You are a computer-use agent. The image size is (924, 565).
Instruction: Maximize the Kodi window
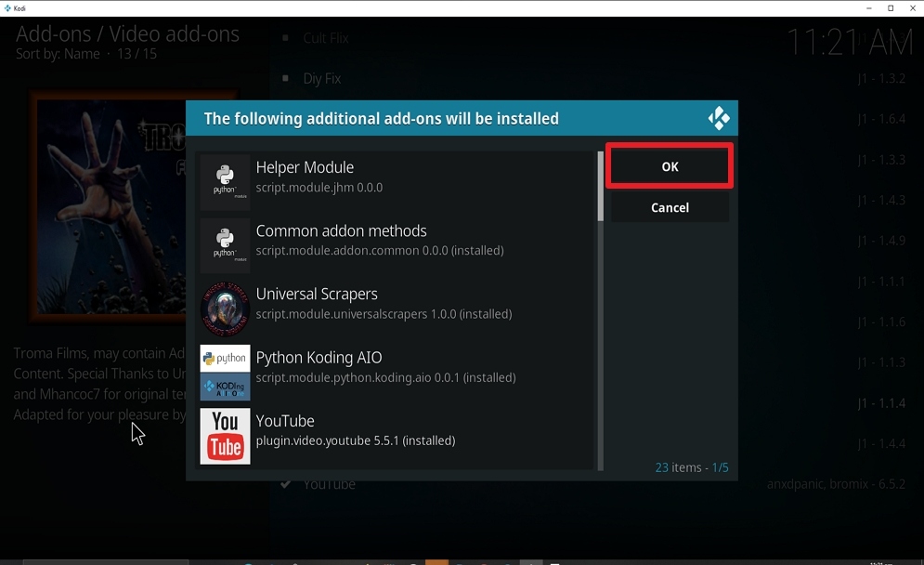coord(891,8)
